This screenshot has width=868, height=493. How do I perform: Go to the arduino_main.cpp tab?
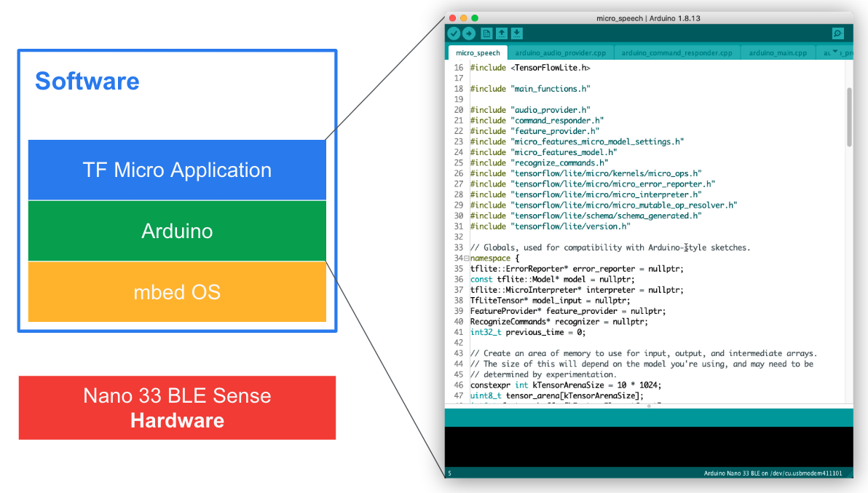point(777,53)
